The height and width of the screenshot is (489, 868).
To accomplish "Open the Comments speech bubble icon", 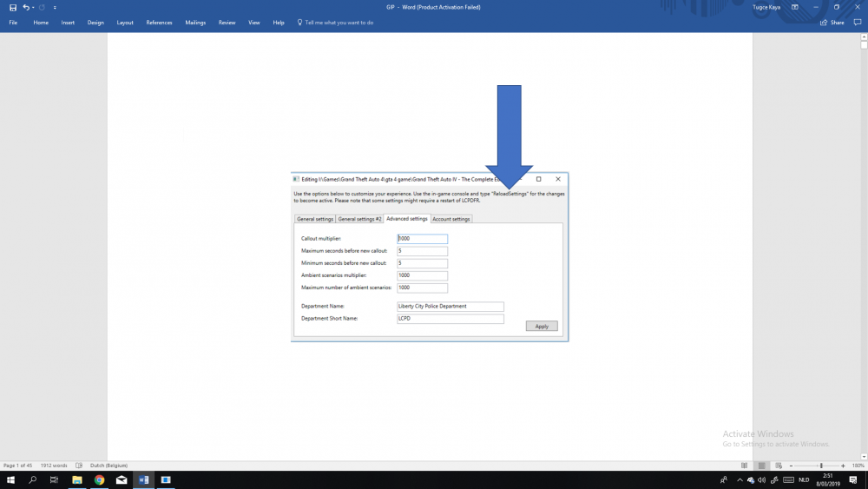I will coord(856,23).
